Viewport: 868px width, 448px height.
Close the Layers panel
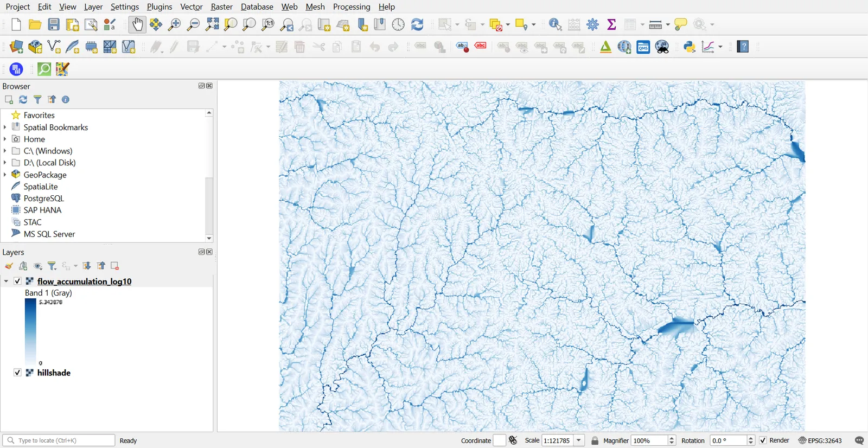(209, 252)
